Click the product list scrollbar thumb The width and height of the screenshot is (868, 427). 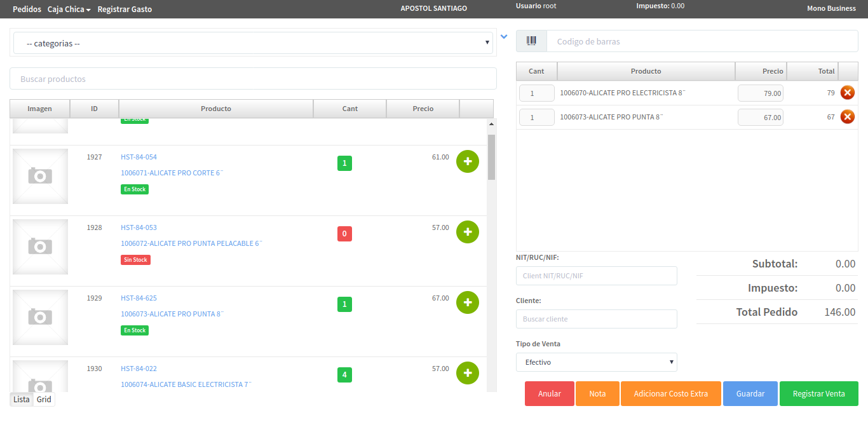point(491,157)
